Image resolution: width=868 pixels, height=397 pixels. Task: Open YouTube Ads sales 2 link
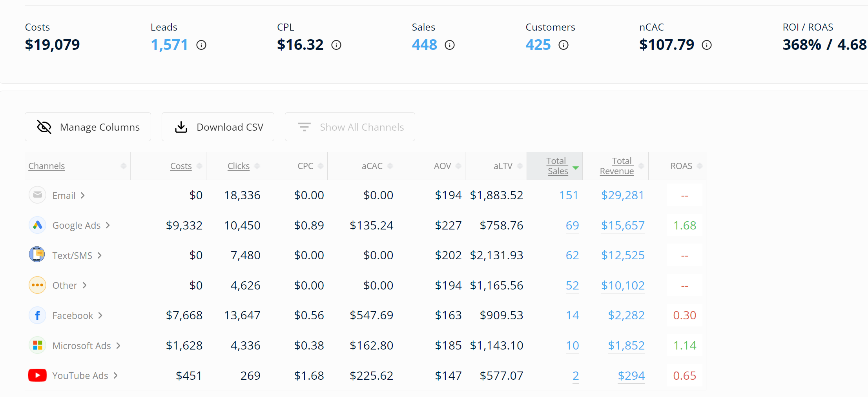pos(576,376)
